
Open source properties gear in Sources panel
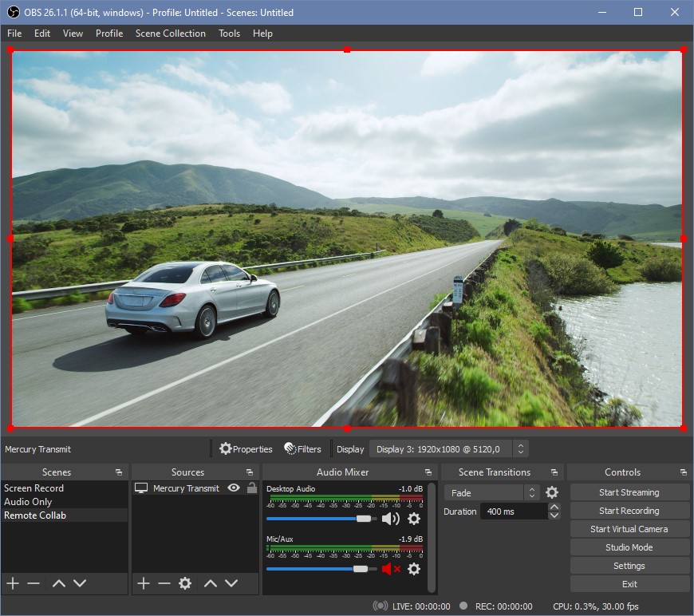tap(185, 583)
